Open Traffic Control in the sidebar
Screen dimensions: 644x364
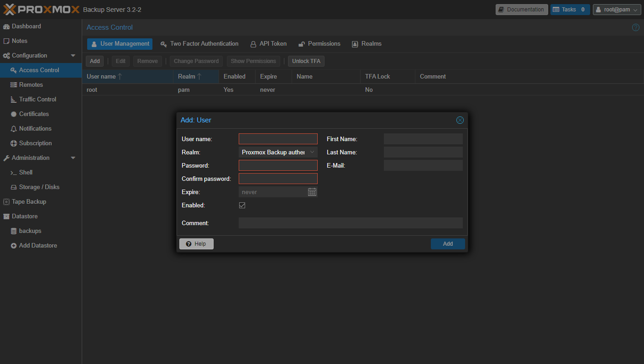click(x=41, y=100)
